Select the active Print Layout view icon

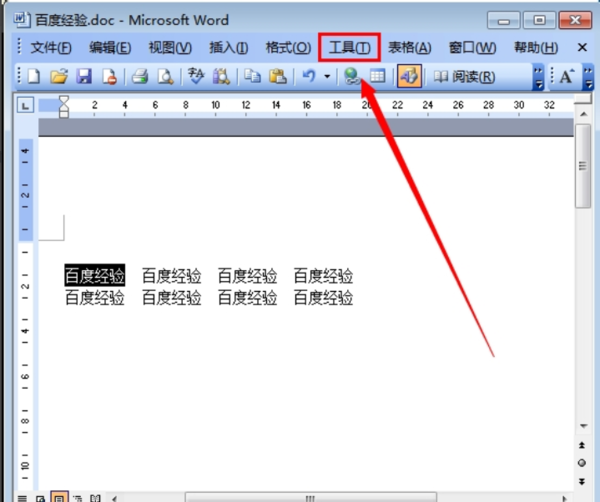59,498
